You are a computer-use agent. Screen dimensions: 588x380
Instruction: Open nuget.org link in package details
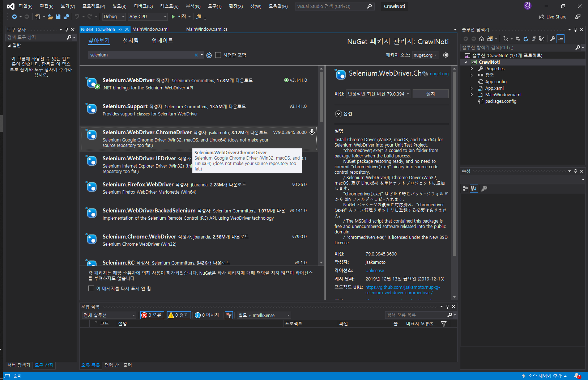click(x=439, y=74)
